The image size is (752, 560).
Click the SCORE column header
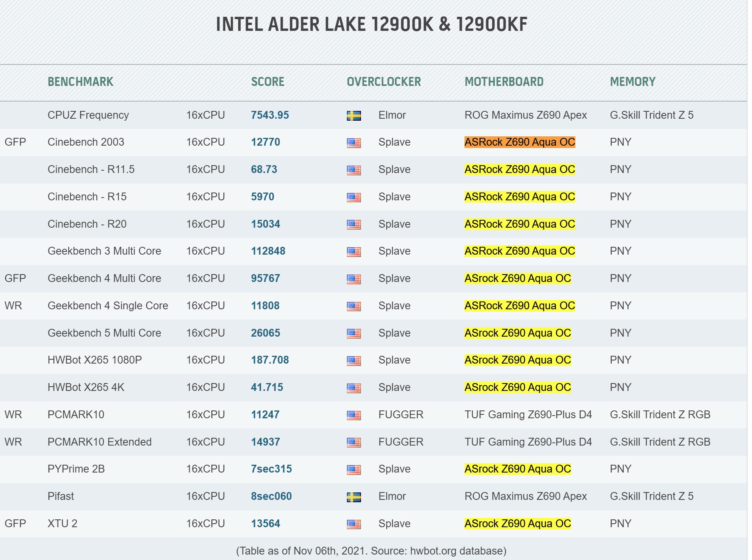click(268, 82)
